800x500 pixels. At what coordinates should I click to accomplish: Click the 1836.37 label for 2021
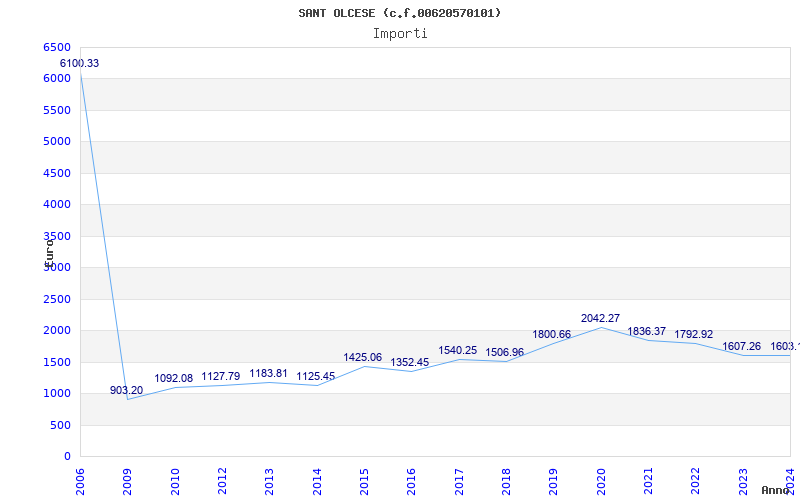646,332
